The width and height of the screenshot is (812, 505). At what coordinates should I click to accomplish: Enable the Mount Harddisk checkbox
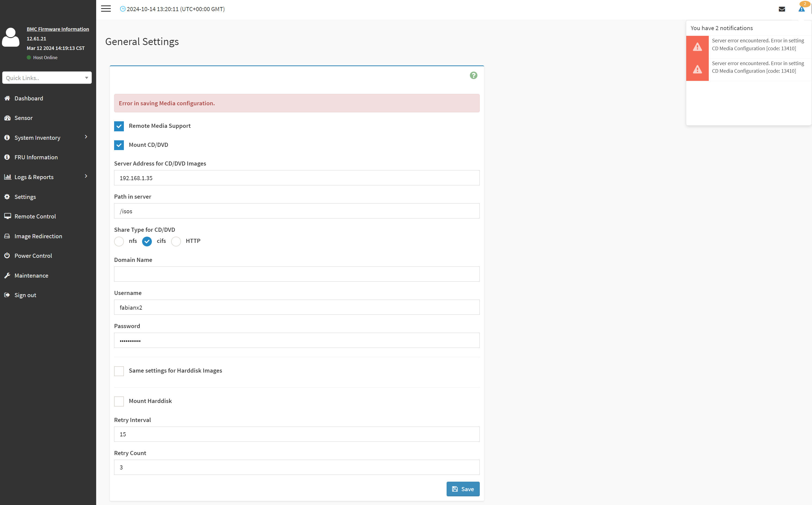(x=119, y=401)
